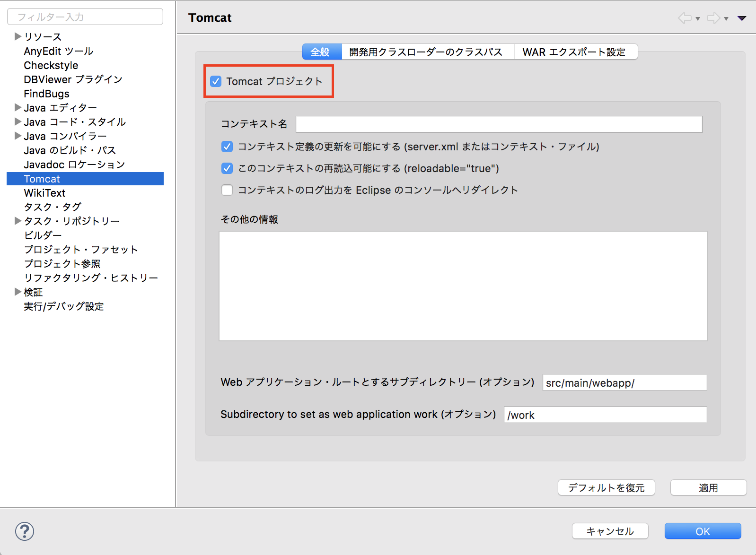This screenshot has width=756, height=555.
Task: Toggle コンテキスト定義の更新を可能にする checkbox
Action: [x=227, y=147]
